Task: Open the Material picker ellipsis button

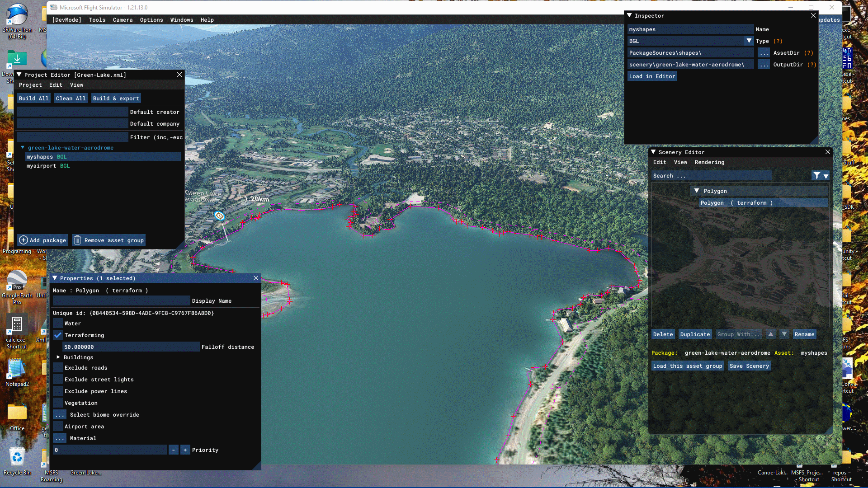Action: pos(60,438)
